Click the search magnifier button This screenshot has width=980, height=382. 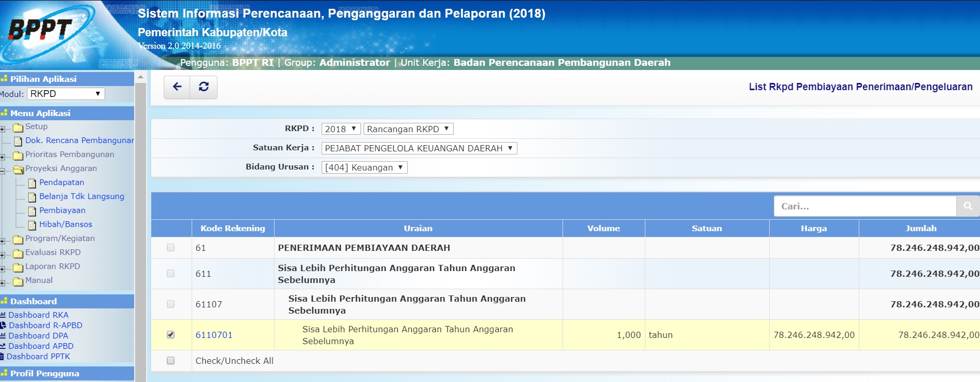point(968,206)
